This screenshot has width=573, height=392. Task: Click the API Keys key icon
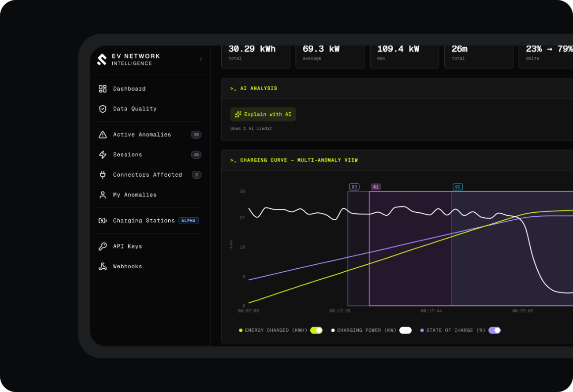click(x=103, y=246)
